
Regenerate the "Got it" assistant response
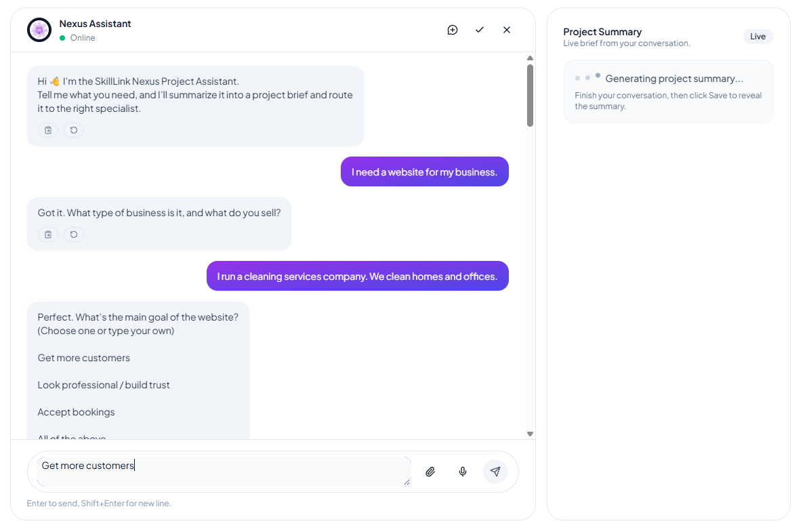click(x=73, y=234)
